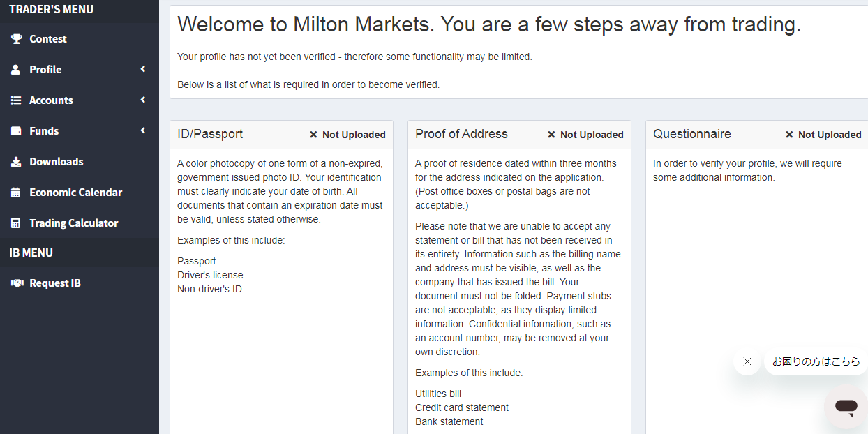Click the Questionnaire Not Uploaded status

coord(823,135)
